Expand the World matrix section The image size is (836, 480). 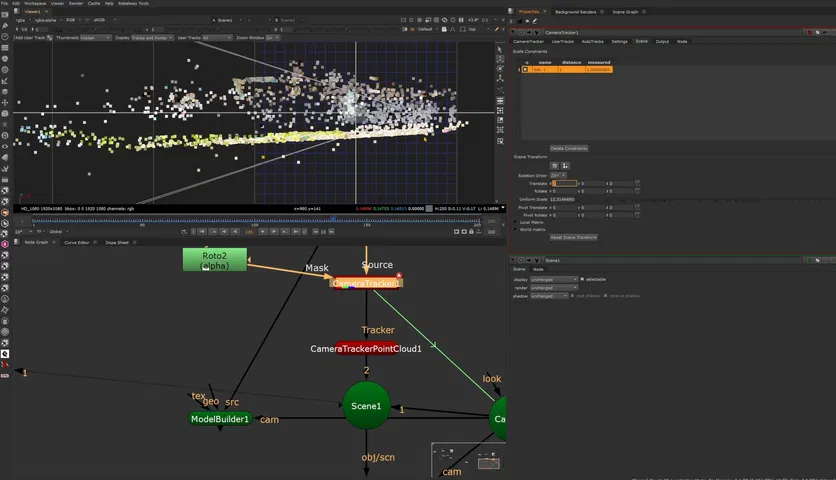coord(517,229)
